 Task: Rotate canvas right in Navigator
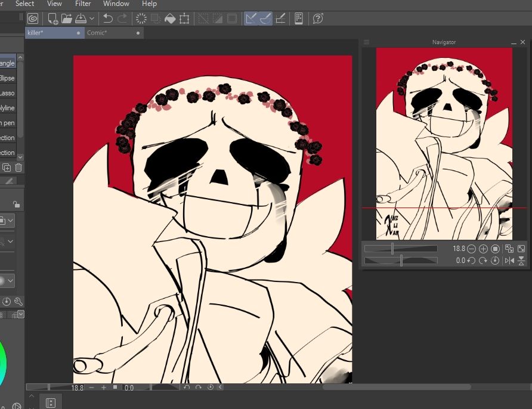pyautogui.click(x=483, y=261)
